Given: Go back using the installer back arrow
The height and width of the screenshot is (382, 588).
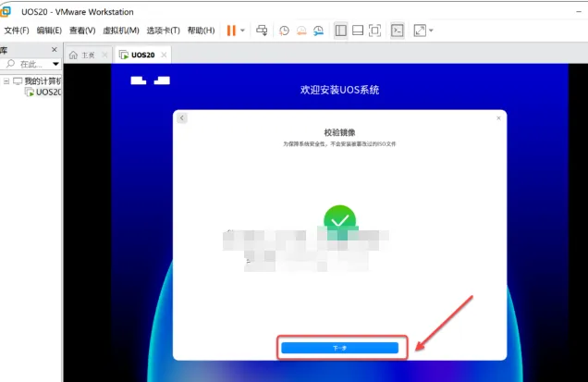Looking at the screenshot, I should [x=182, y=118].
